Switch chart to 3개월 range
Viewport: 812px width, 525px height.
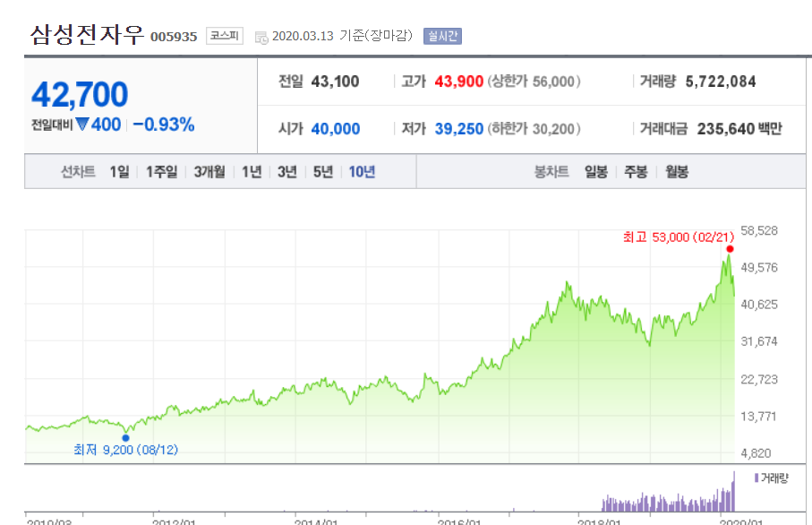pyautogui.click(x=209, y=171)
